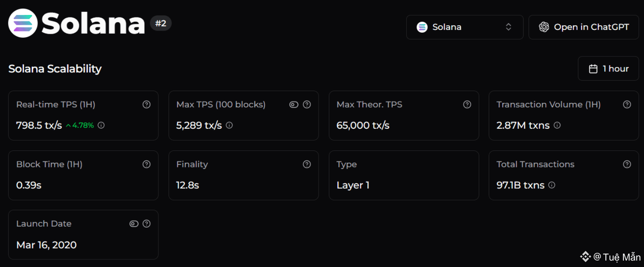Screen dimensions: 644x267
Task: Open help for Max TPS (100 blocks)
Action: coord(307,104)
